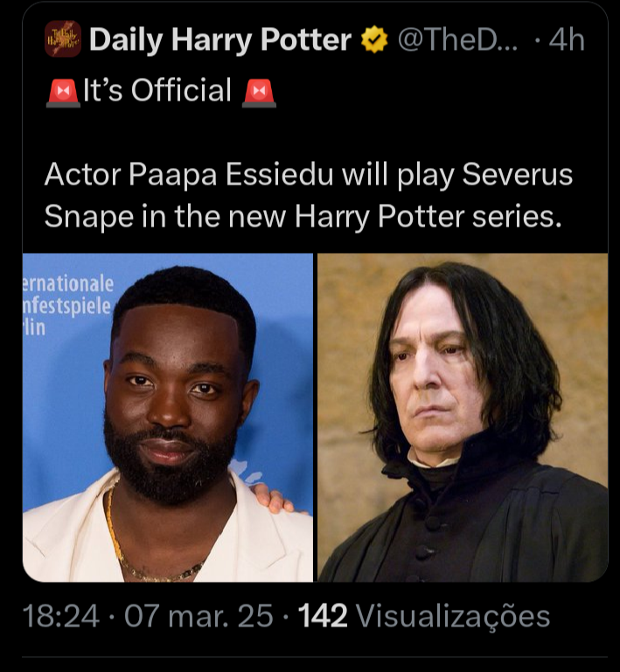Screen dimensions: 620x672
Task: Open the Daily Harry Potter account name
Action: click(220, 40)
